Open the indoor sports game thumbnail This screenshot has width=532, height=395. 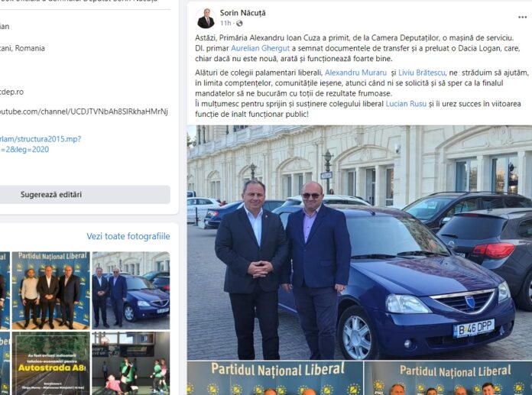pyautogui.click(x=131, y=364)
